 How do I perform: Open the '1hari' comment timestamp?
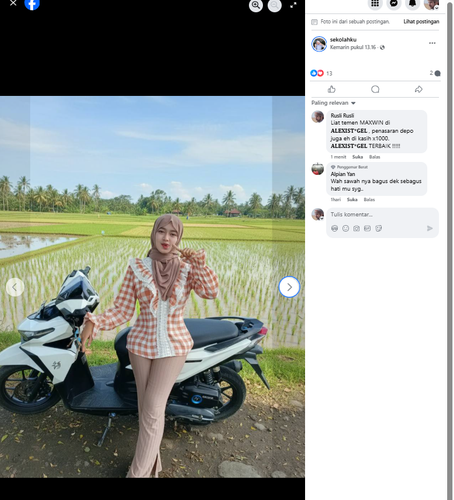[x=336, y=200]
